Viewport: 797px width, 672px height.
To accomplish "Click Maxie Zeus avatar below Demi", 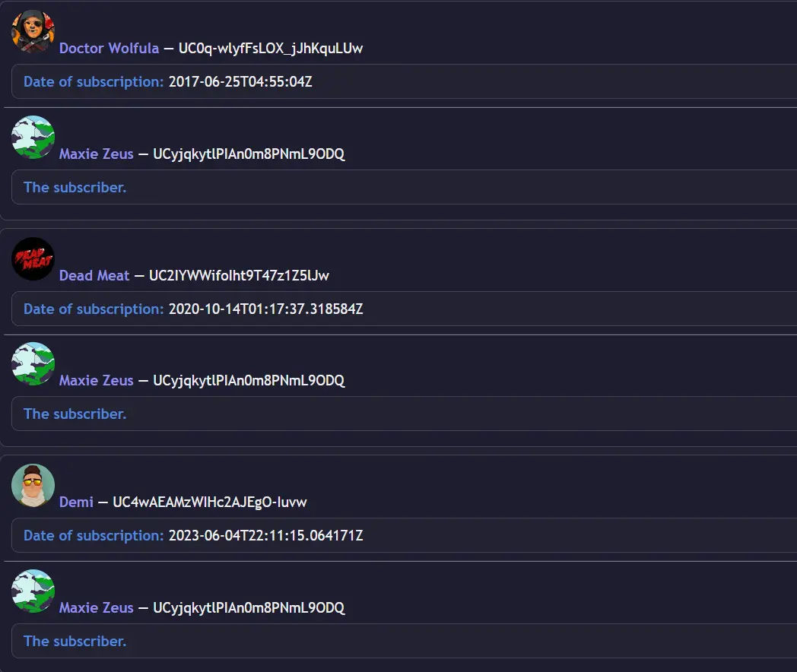I will pyautogui.click(x=33, y=591).
